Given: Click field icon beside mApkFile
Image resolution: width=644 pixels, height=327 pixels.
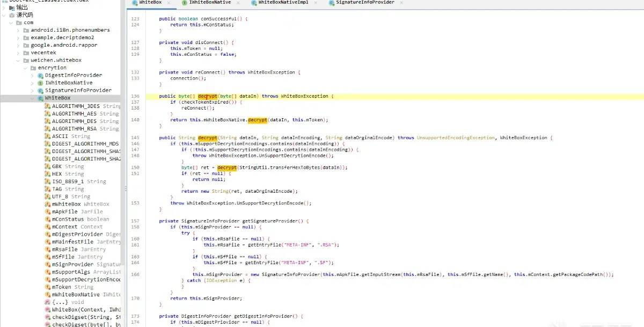Looking at the screenshot, I should [x=47, y=212].
